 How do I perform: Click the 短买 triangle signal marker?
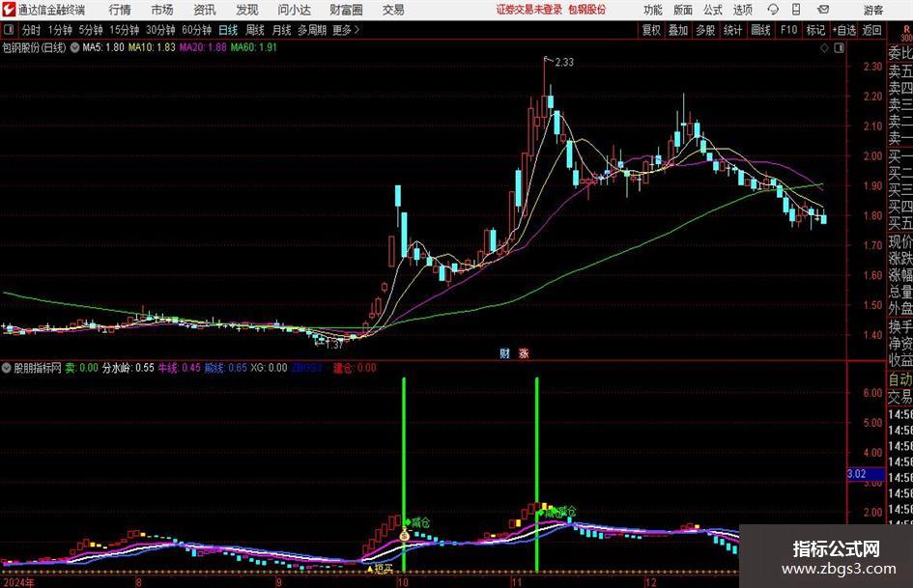381,568
